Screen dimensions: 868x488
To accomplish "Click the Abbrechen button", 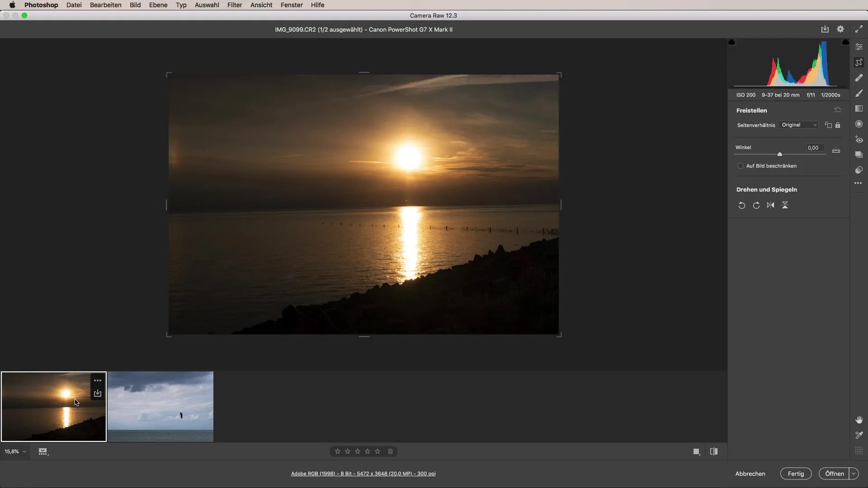I will tap(750, 474).
